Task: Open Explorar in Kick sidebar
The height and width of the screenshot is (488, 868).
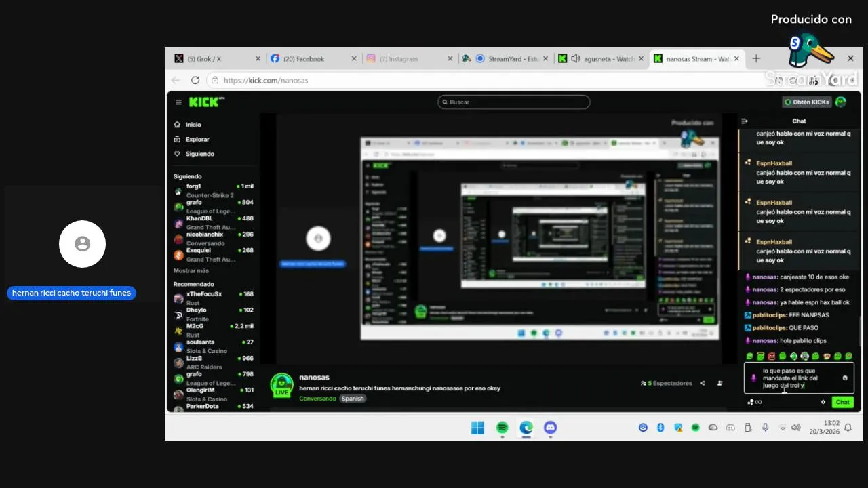Action: 192,139
